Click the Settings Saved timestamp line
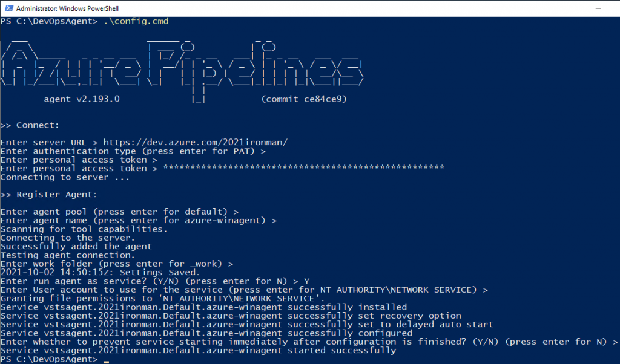The image size is (620, 364). (101, 273)
